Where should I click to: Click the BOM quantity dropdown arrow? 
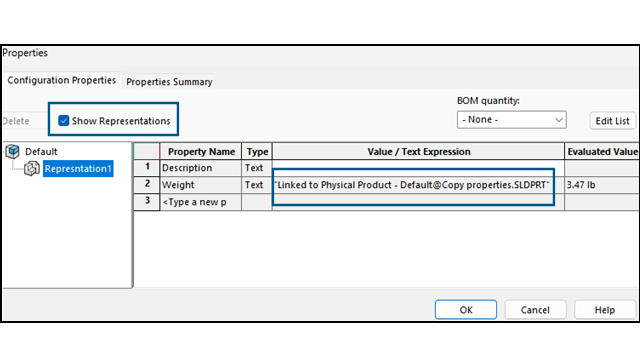[558, 120]
